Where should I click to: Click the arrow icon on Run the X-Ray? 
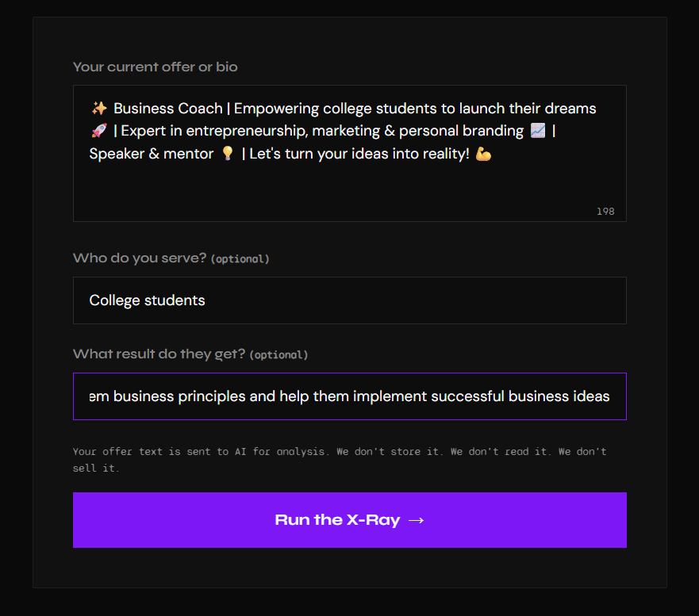pyautogui.click(x=416, y=520)
